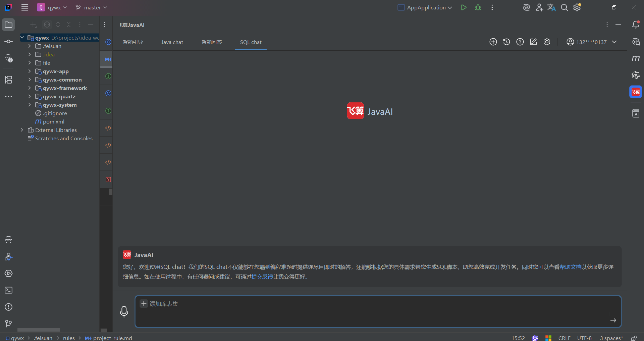Open Search Everywhere magnifier
The height and width of the screenshot is (341, 644).
[564, 7]
